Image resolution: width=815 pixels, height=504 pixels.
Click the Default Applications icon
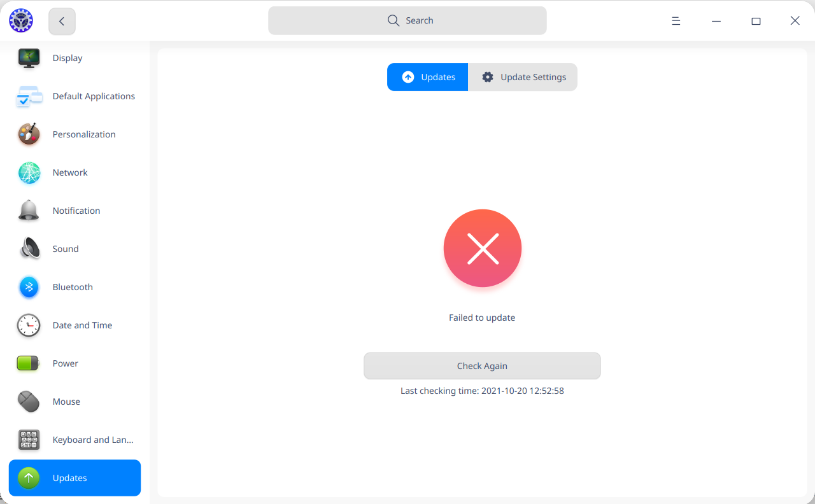(29, 96)
